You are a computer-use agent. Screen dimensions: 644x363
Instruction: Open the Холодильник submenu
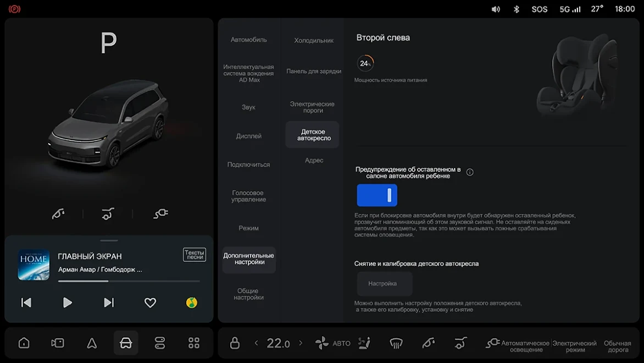click(314, 41)
